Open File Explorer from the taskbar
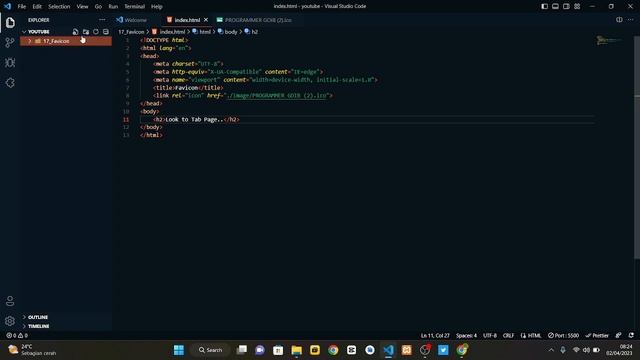This screenshot has height=360, width=640. click(296, 350)
